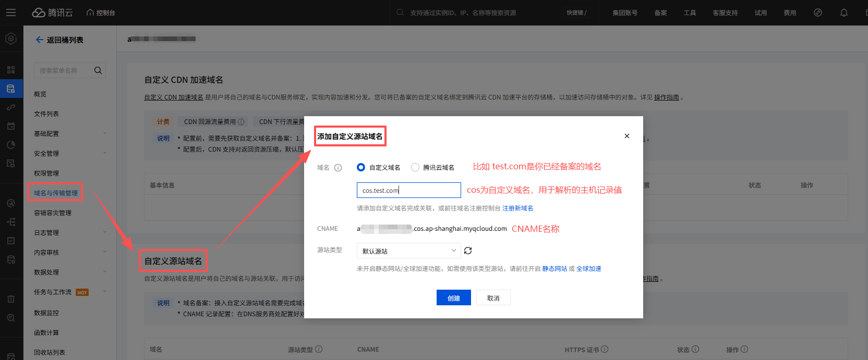Select the 自定义域名 radio option
868x360 pixels.
click(361, 167)
